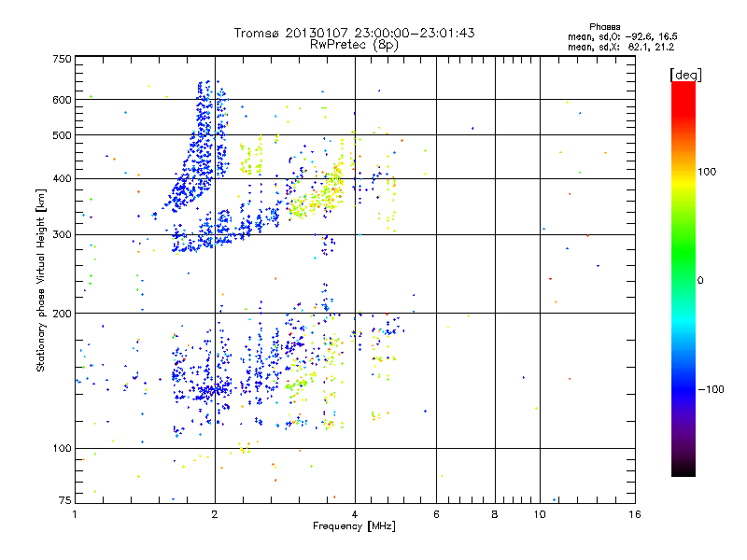Viewport: 747px width, 560px height.
Task: Click the 'Stationary phase Virtual Height [km]' axis title
Action: (41, 280)
